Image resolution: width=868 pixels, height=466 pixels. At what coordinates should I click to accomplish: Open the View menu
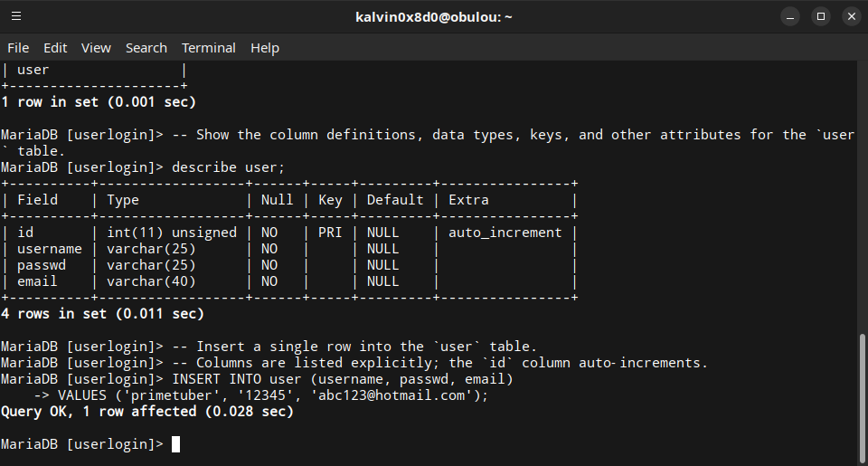[96, 48]
